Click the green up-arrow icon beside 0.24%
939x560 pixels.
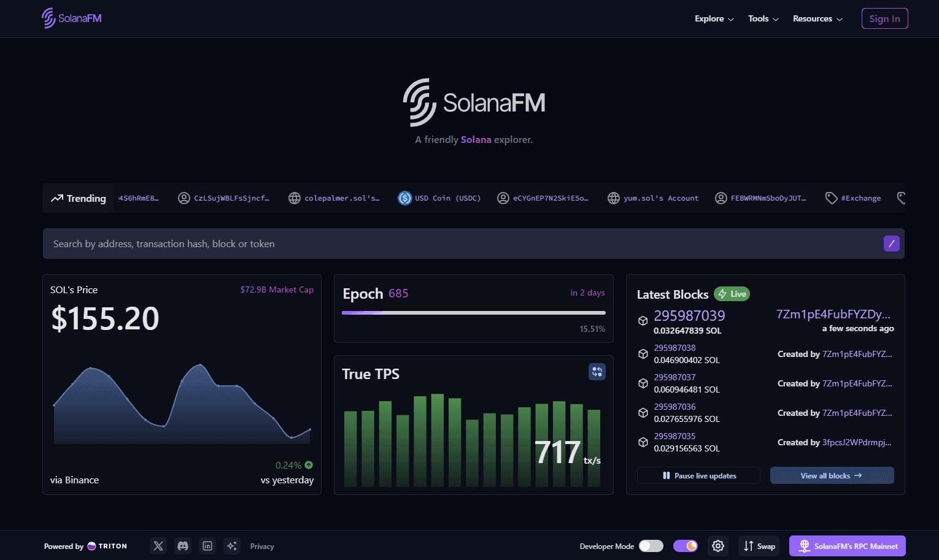[309, 465]
